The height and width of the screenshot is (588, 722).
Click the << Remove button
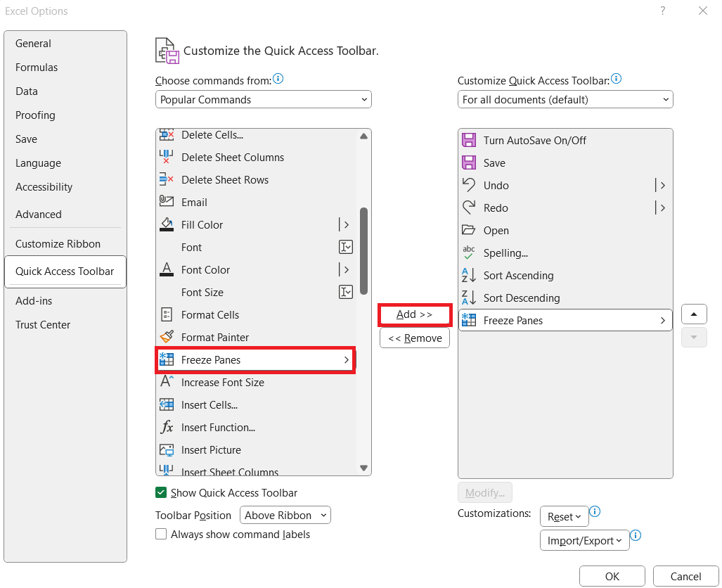pyautogui.click(x=415, y=338)
